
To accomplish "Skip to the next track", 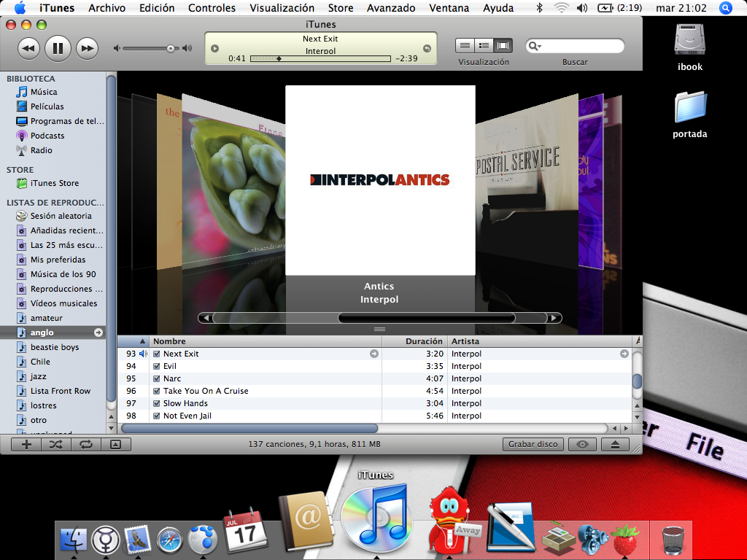I will (x=87, y=49).
